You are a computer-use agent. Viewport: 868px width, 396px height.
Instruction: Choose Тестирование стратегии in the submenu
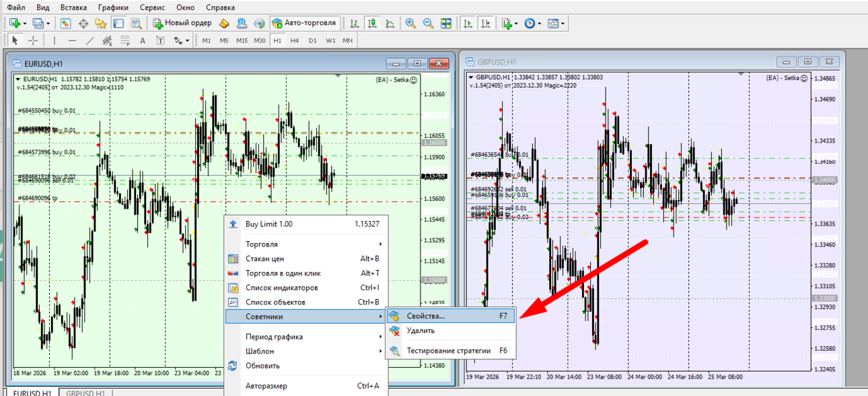(x=450, y=351)
